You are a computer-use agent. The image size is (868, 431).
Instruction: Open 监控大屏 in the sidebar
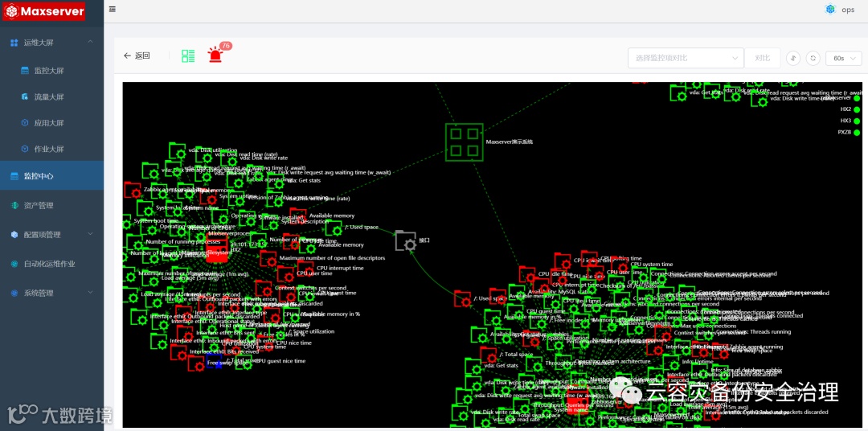(x=52, y=71)
